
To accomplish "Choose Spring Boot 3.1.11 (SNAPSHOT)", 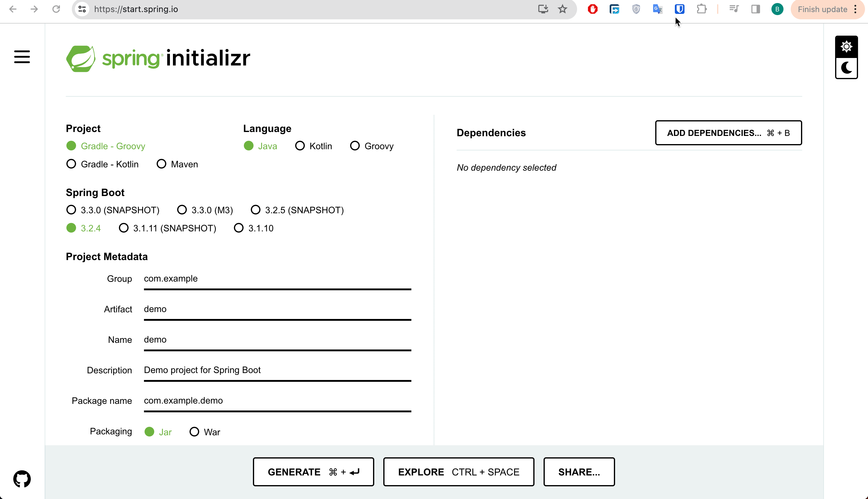I will pyautogui.click(x=168, y=228).
